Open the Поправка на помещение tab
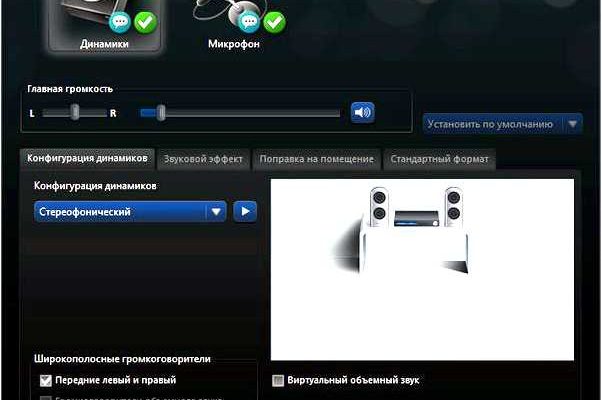Screen dimensions: 602x400 [317, 159]
